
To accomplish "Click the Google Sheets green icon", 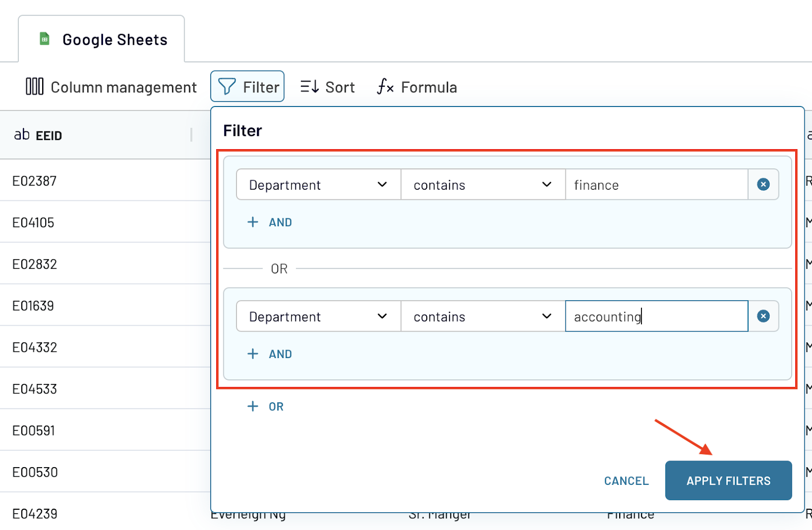I will point(45,39).
